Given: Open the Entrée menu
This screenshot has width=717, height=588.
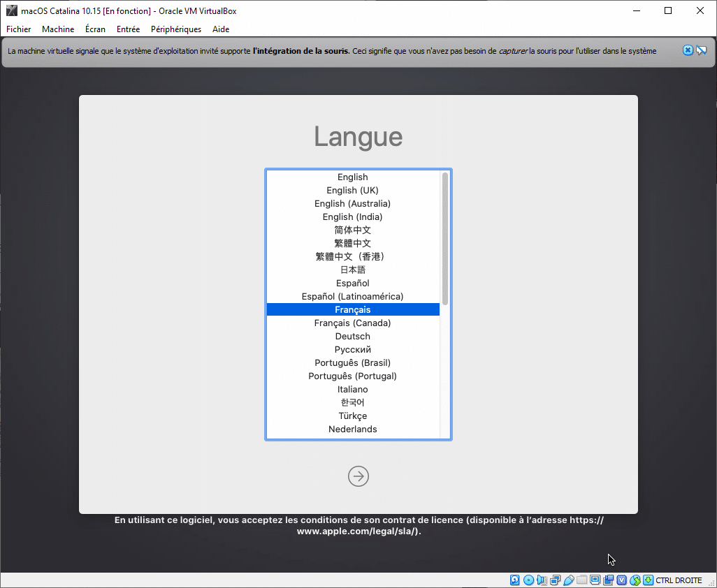Looking at the screenshot, I should tap(128, 29).
